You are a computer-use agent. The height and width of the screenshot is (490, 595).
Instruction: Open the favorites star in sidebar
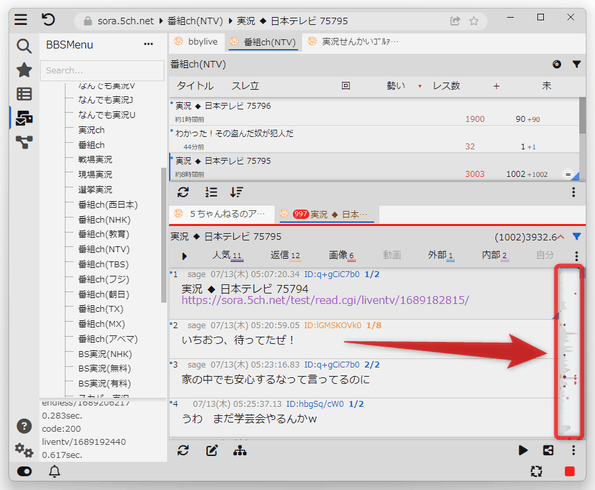(24, 70)
